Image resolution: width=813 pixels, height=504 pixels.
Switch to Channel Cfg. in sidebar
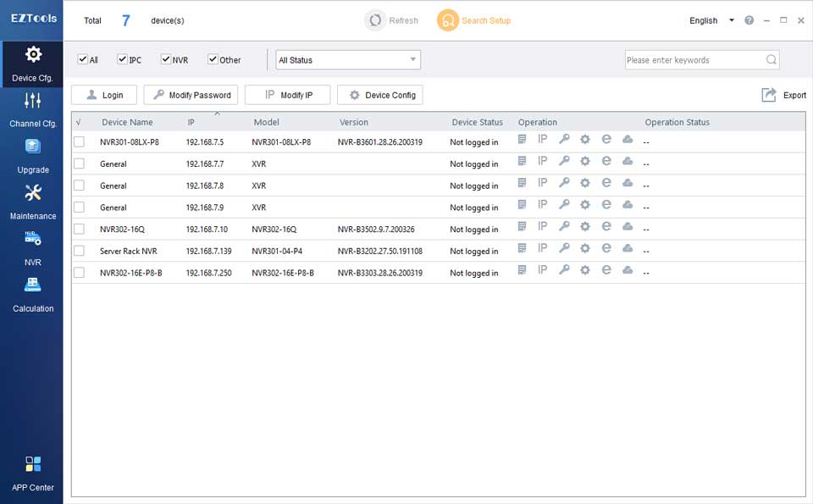(33, 109)
